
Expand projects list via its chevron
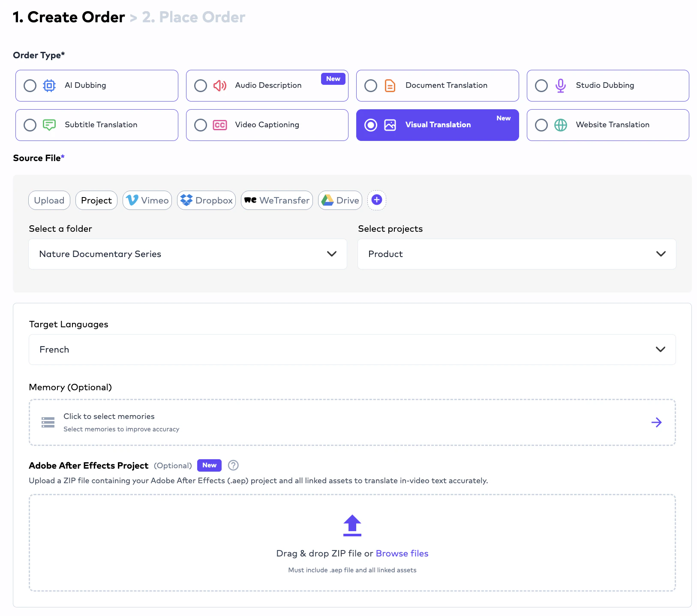(661, 254)
